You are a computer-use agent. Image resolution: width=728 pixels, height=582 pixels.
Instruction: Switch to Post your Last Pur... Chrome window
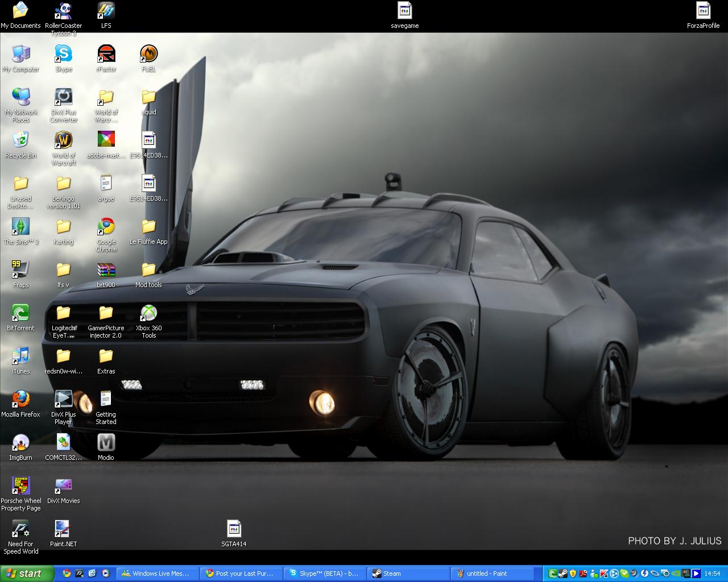(241, 573)
